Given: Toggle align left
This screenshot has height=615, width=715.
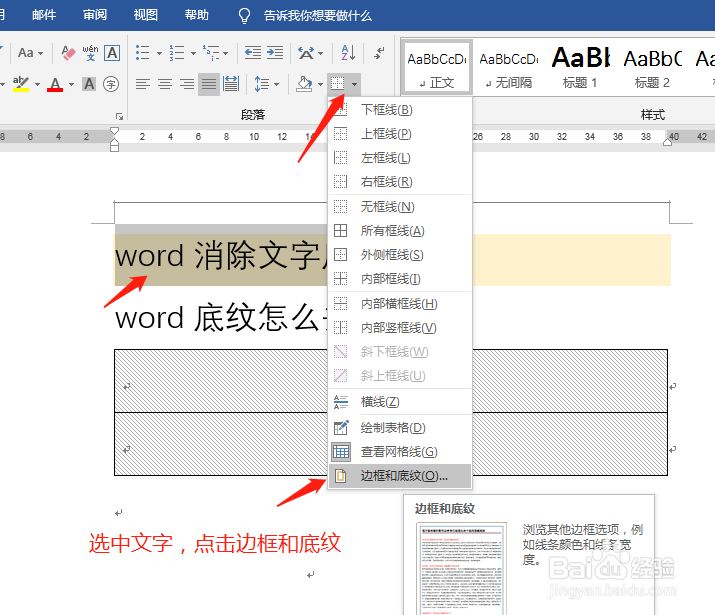Looking at the screenshot, I should 143,84.
